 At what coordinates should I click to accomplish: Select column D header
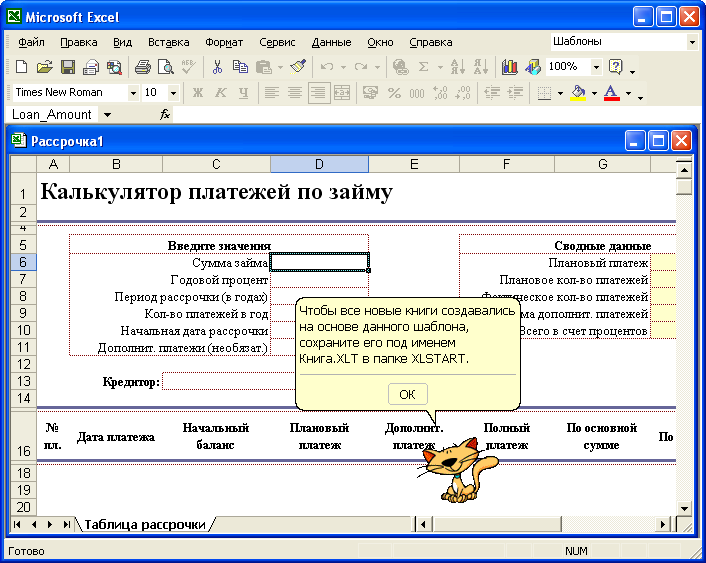[319, 164]
